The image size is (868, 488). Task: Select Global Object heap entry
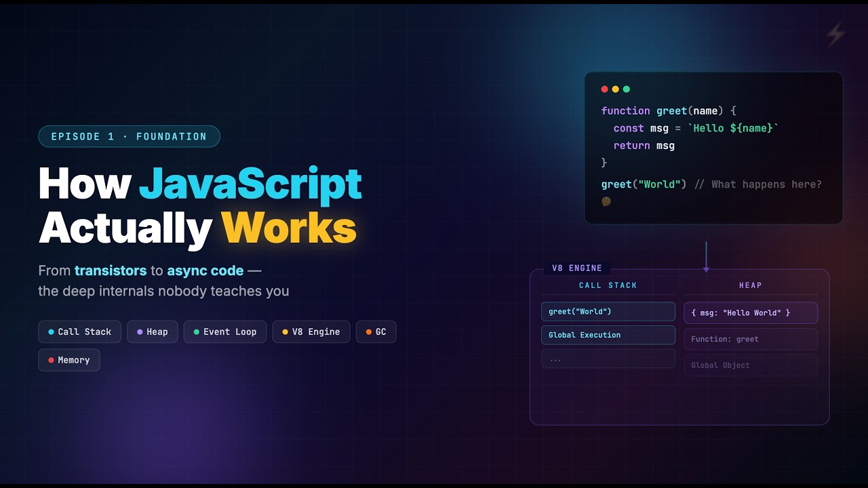click(x=751, y=365)
